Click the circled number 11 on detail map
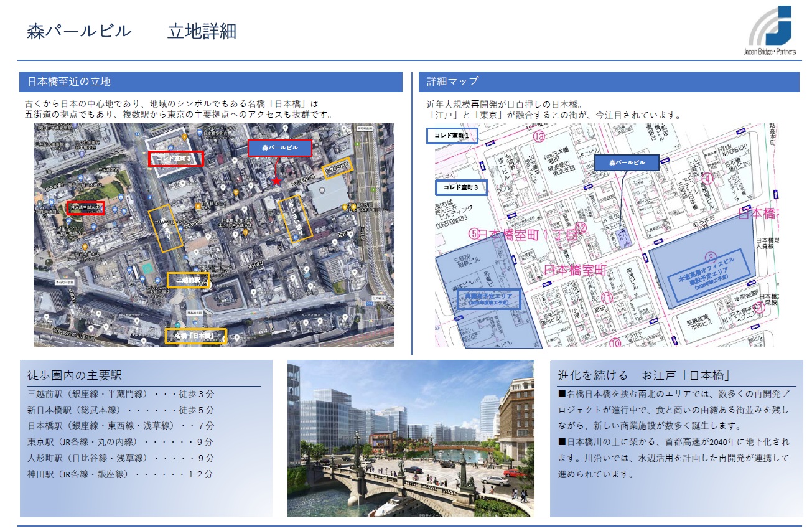 pyautogui.click(x=607, y=298)
